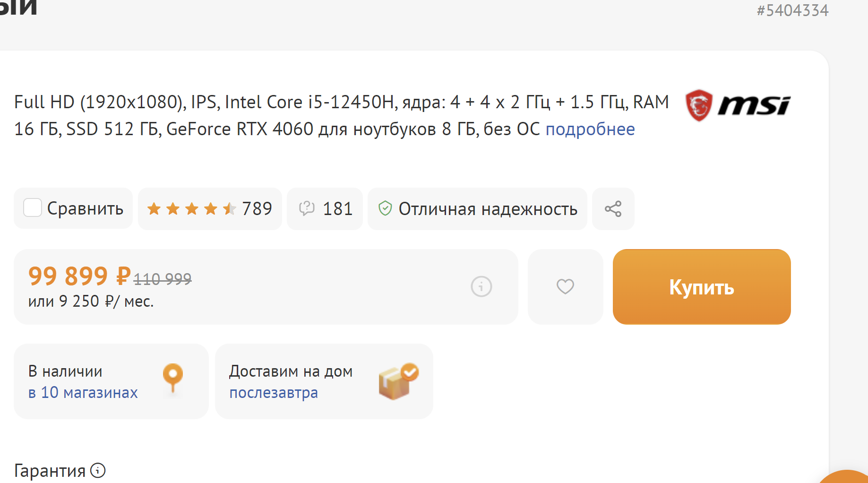Image resolution: width=868 pixels, height=483 pixels.
Task: Click the info icon next to Гарантия
Action: click(x=98, y=470)
